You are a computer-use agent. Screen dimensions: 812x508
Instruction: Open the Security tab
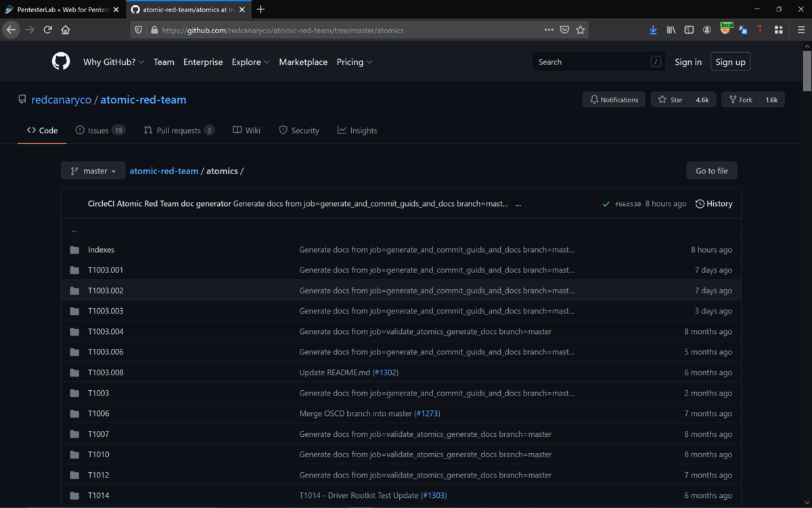298,130
